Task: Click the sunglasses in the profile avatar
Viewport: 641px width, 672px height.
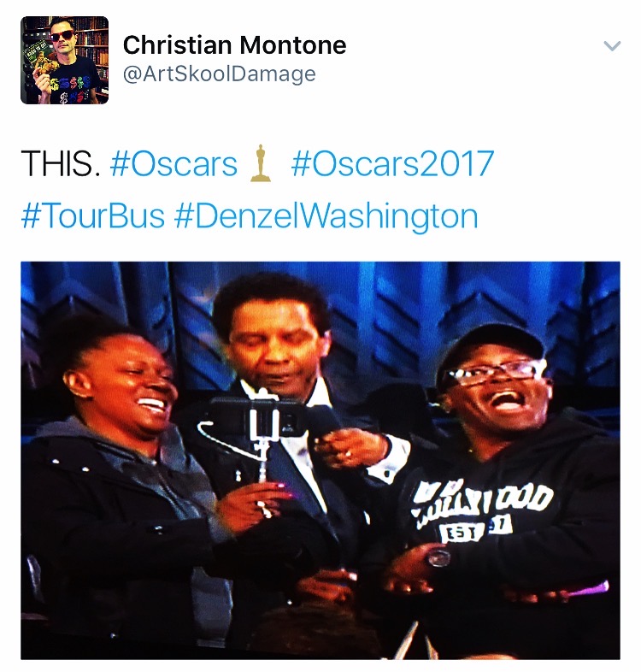Action: [x=62, y=37]
